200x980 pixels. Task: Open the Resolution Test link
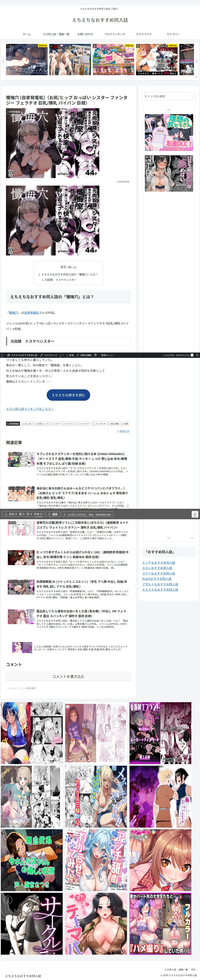click(x=103, y=514)
